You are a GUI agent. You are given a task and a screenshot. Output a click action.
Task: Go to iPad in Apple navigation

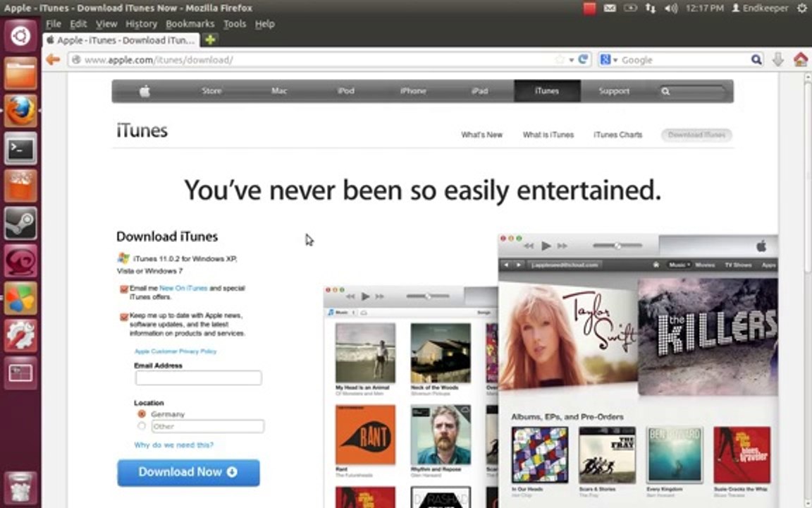click(479, 91)
